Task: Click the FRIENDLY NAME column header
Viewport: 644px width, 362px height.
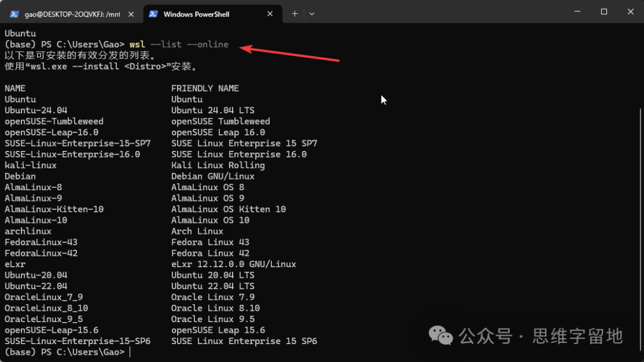Action: (x=205, y=88)
